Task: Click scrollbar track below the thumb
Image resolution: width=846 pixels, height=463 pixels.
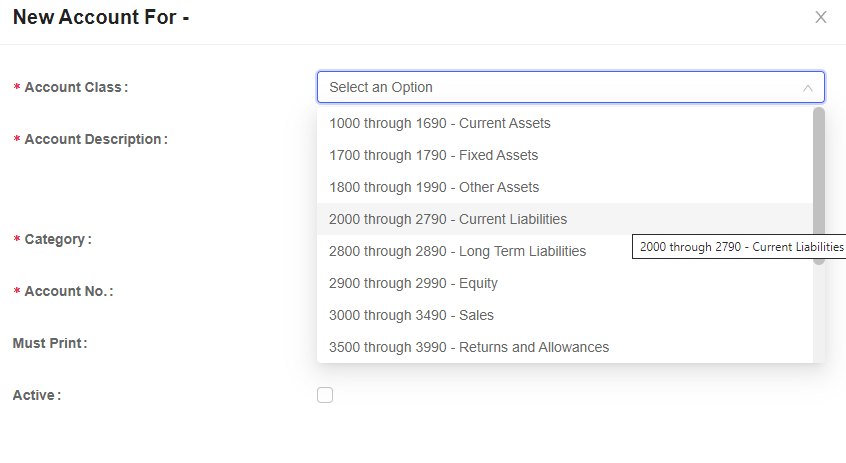Action: tap(819, 314)
